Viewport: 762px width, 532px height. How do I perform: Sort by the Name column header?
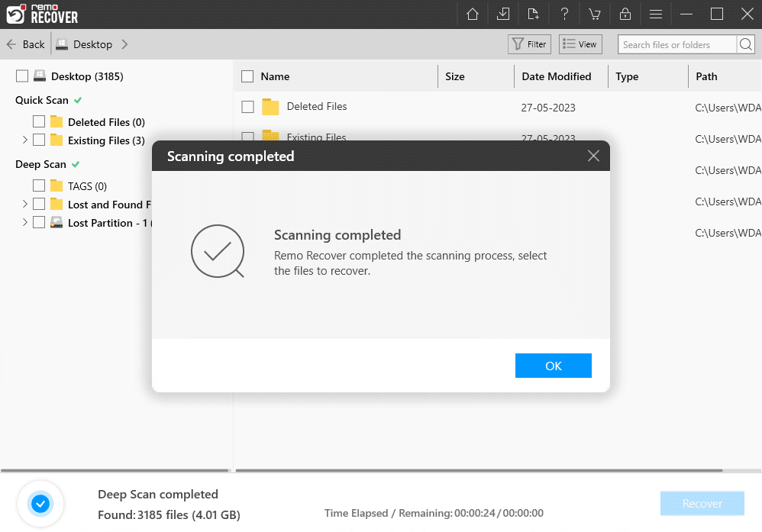tap(275, 76)
